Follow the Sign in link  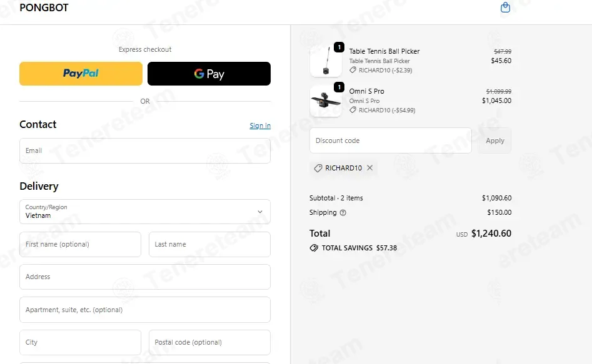pyautogui.click(x=260, y=125)
